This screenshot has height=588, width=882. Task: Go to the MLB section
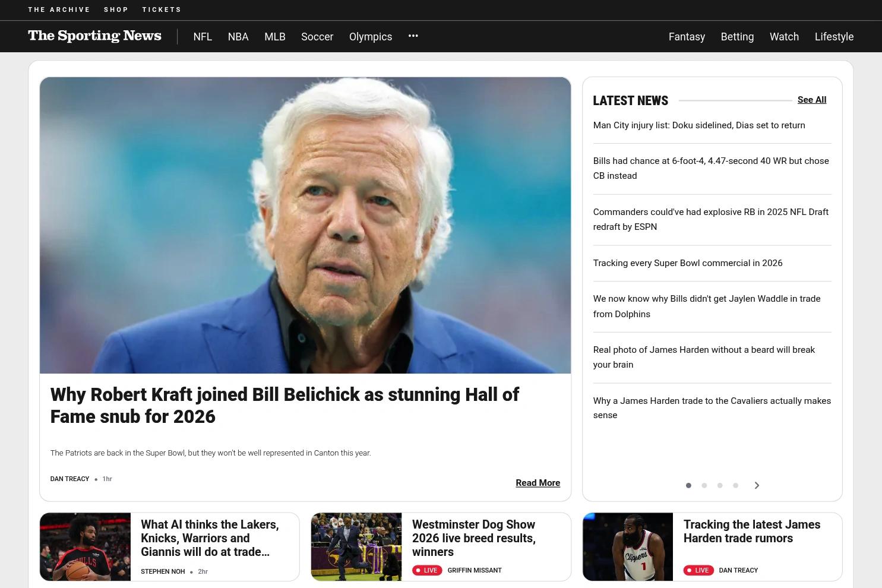tap(275, 37)
